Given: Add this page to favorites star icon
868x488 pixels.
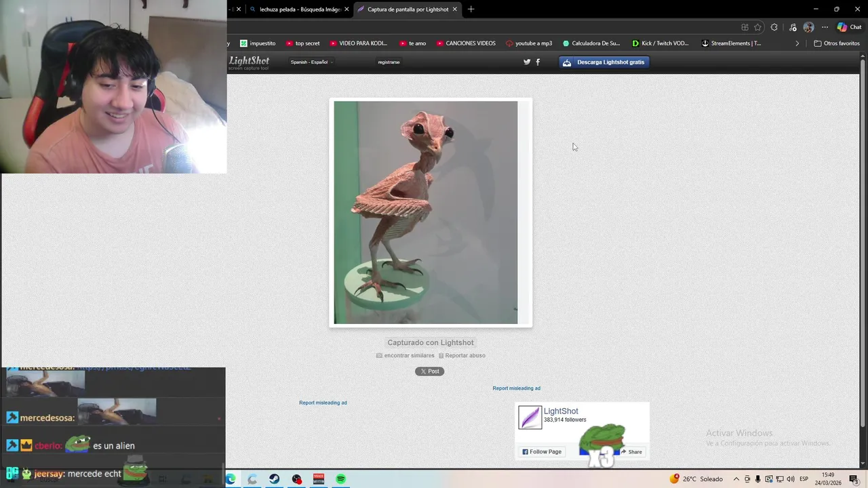Looking at the screenshot, I should 757,27.
